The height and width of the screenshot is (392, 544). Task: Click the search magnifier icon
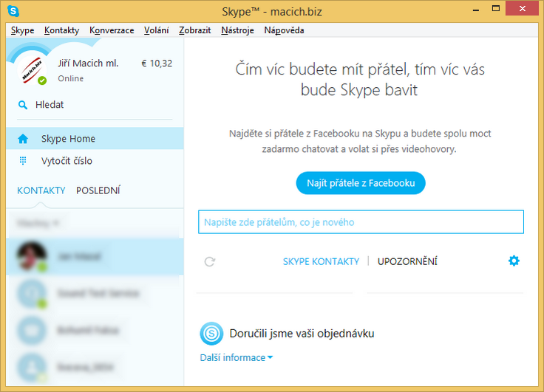tap(23, 106)
